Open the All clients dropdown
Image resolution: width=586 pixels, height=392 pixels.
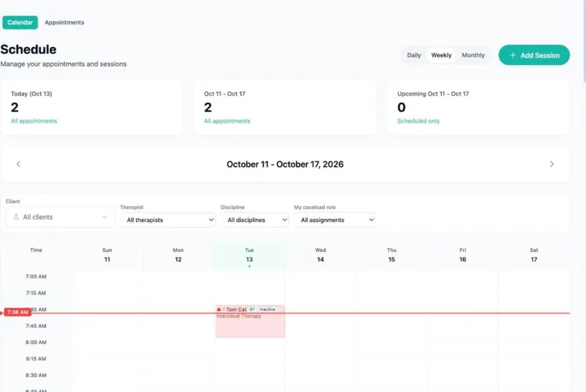[x=60, y=217]
